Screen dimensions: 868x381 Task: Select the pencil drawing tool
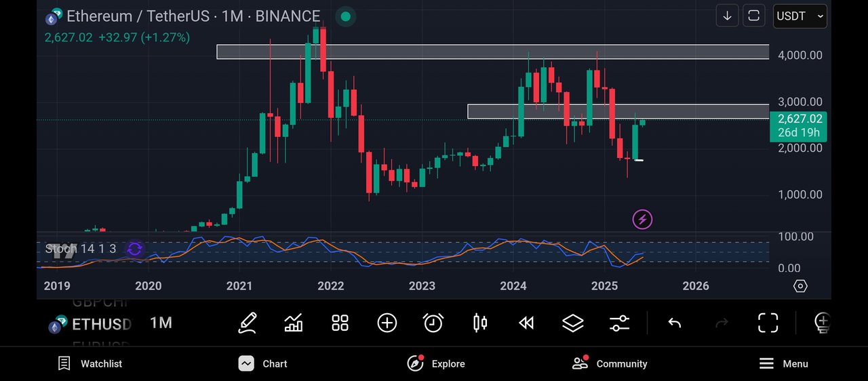click(248, 323)
